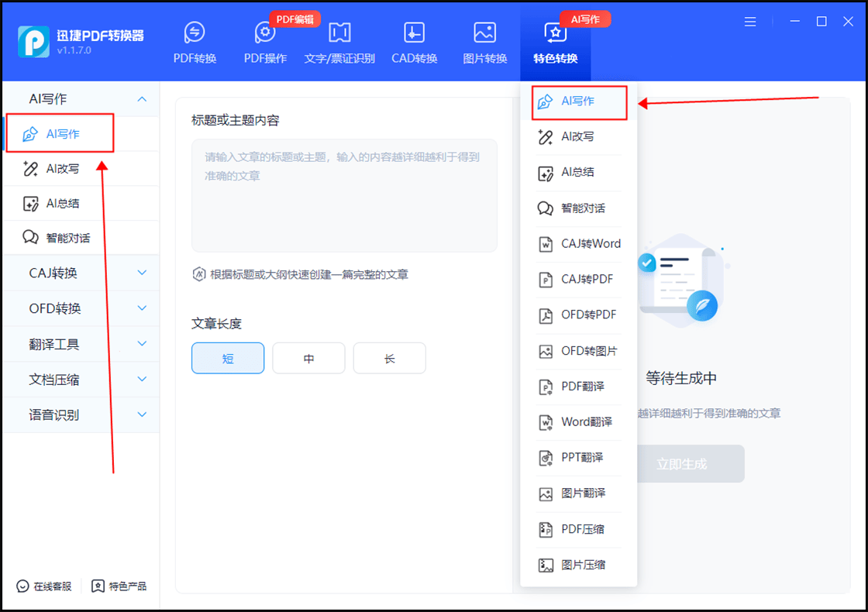Viewport: 868px width, 612px height.
Task: Click the OFD转PDF icon in dropdown
Action: pyautogui.click(x=546, y=315)
